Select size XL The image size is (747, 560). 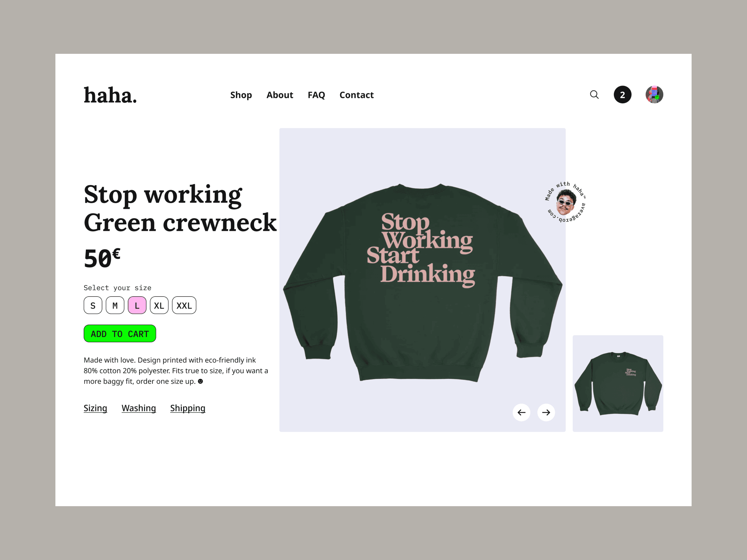159,306
